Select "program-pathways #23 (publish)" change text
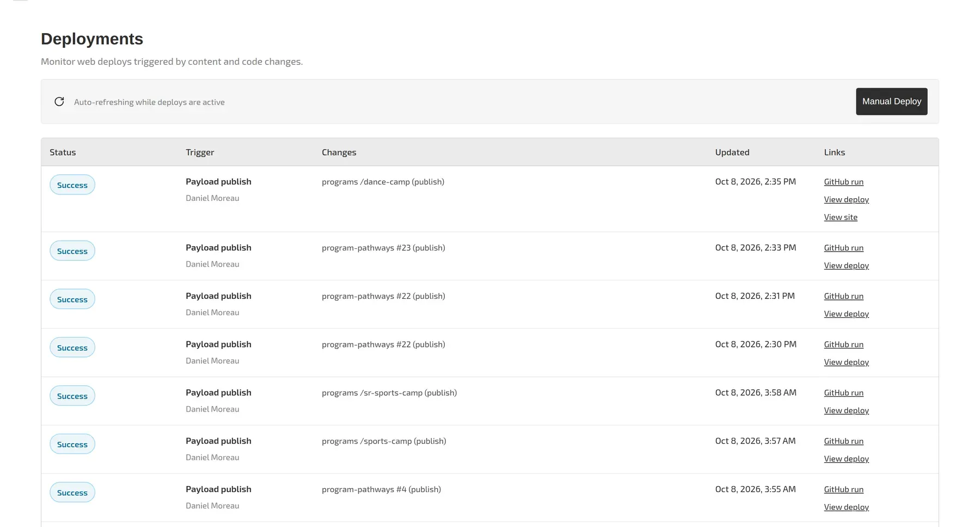Image resolution: width=980 pixels, height=527 pixels. (383, 248)
